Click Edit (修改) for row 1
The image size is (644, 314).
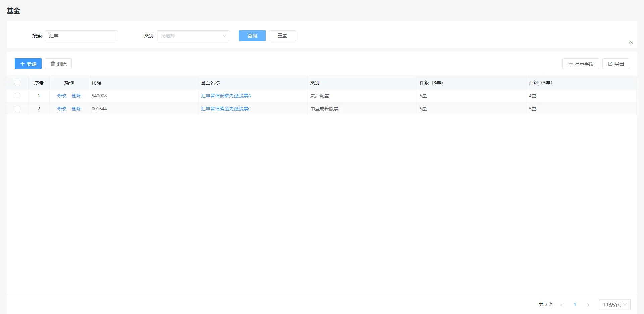pos(62,96)
